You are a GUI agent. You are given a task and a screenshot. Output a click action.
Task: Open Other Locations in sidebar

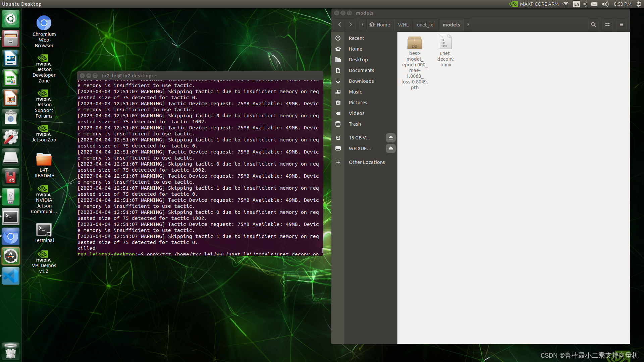coord(367,162)
